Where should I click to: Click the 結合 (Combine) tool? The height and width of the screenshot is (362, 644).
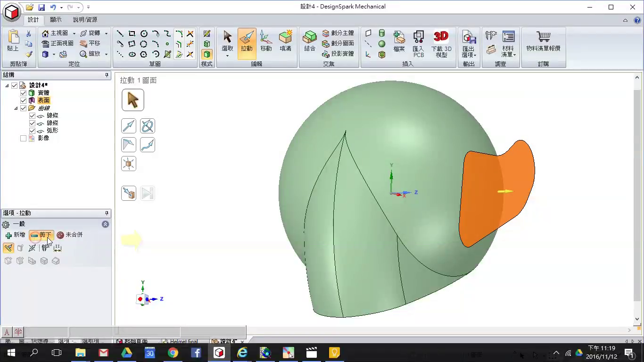tap(310, 42)
